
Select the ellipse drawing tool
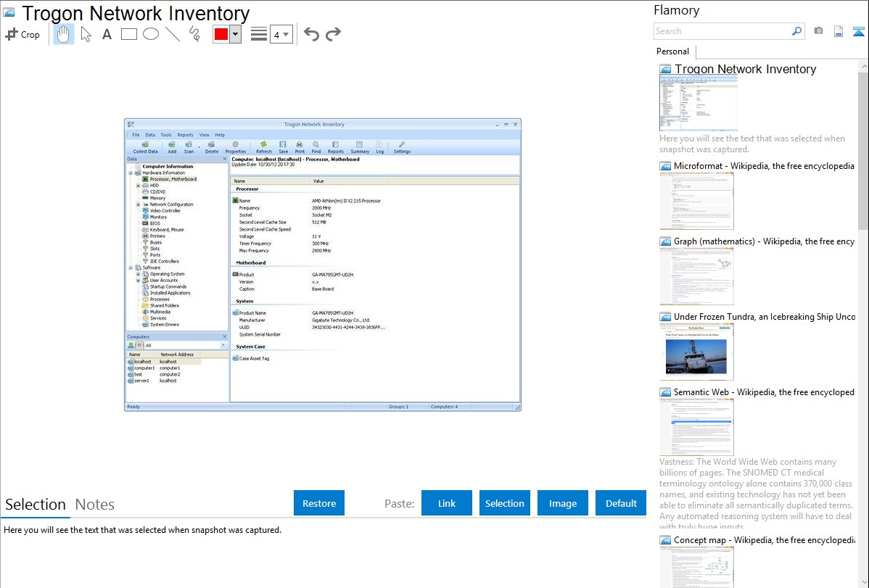(x=151, y=34)
